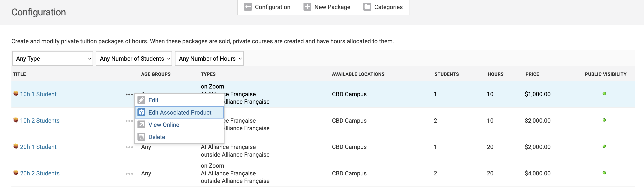644x192 pixels.
Task: Open three-dots menu for 20h 1 Student
Action: [129, 147]
